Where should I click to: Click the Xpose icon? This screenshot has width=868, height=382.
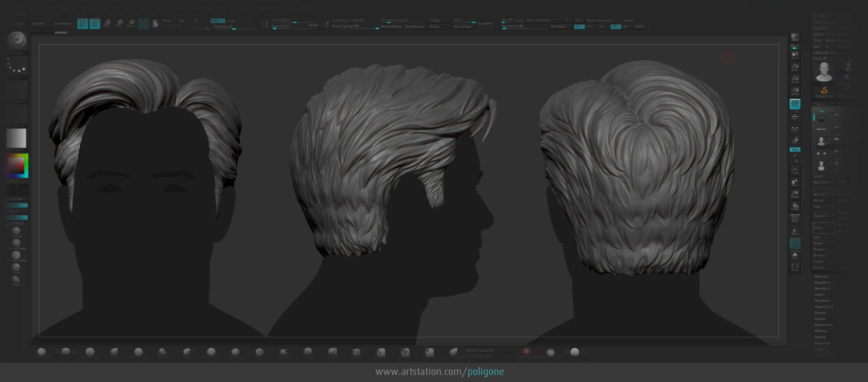coord(795,267)
